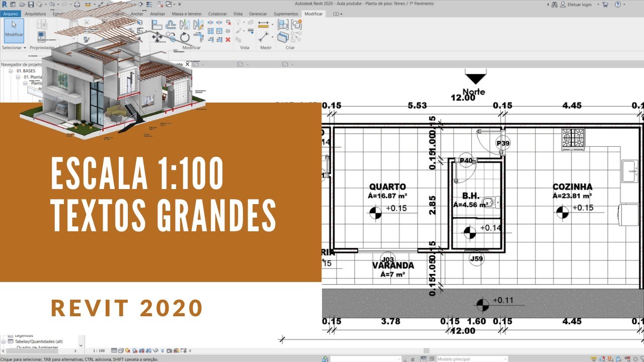Select the Mirror draw axis tool

click(198, 25)
